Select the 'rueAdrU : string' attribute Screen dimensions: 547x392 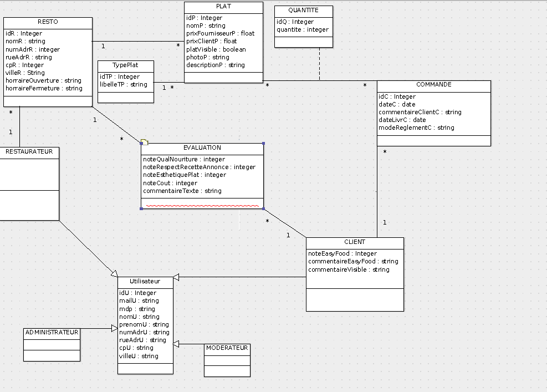[x=142, y=340]
